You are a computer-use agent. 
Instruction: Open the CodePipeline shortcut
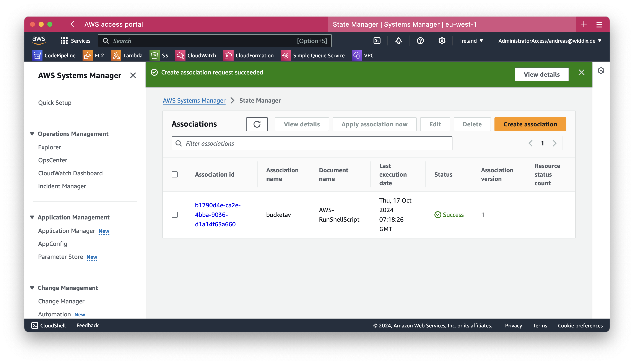(x=54, y=55)
